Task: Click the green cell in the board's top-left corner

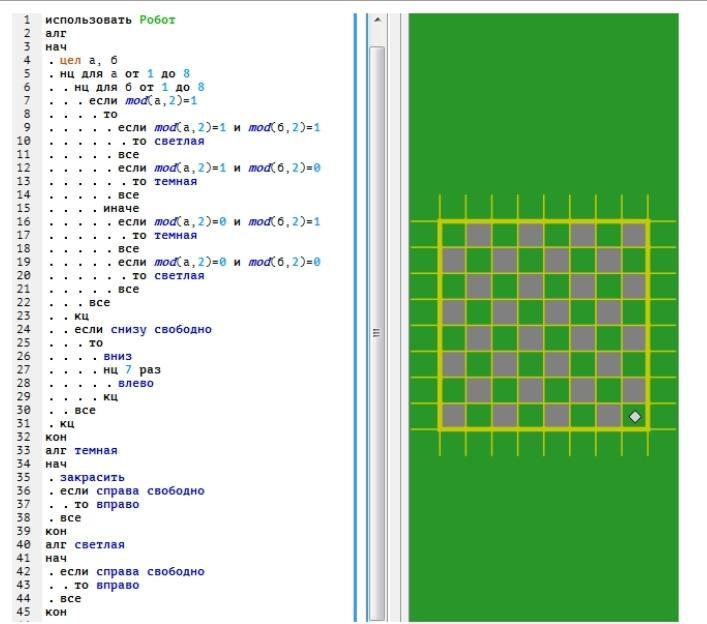Action: [453, 234]
